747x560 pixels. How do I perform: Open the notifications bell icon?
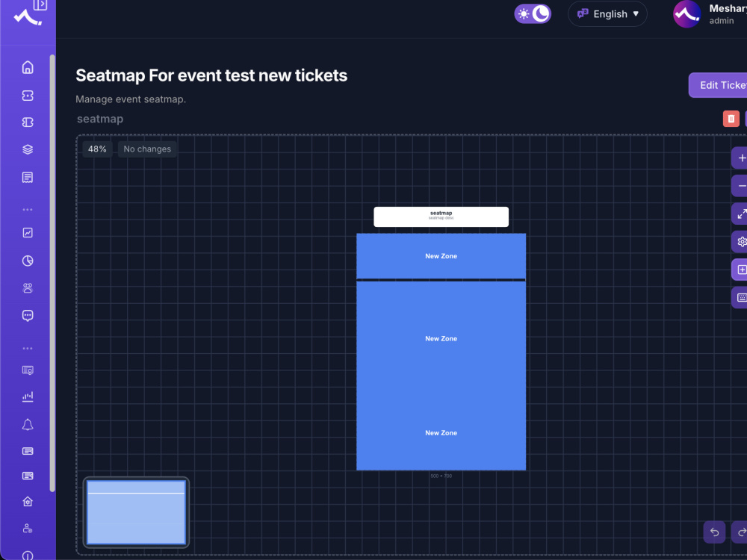[x=28, y=425]
